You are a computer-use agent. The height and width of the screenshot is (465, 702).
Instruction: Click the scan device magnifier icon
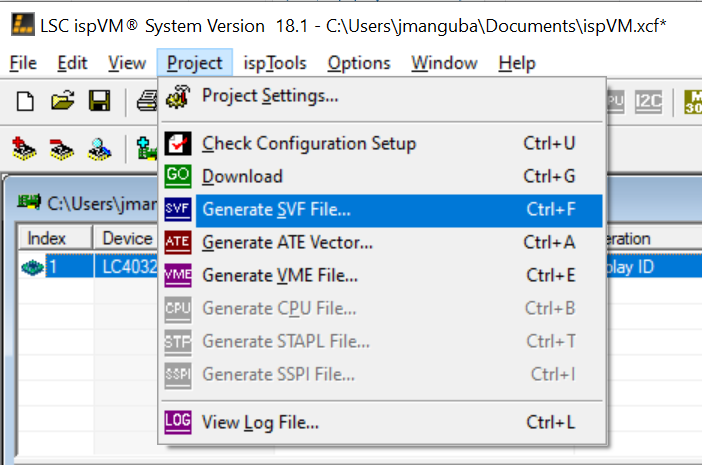pyautogui.click(x=99, y=149)
